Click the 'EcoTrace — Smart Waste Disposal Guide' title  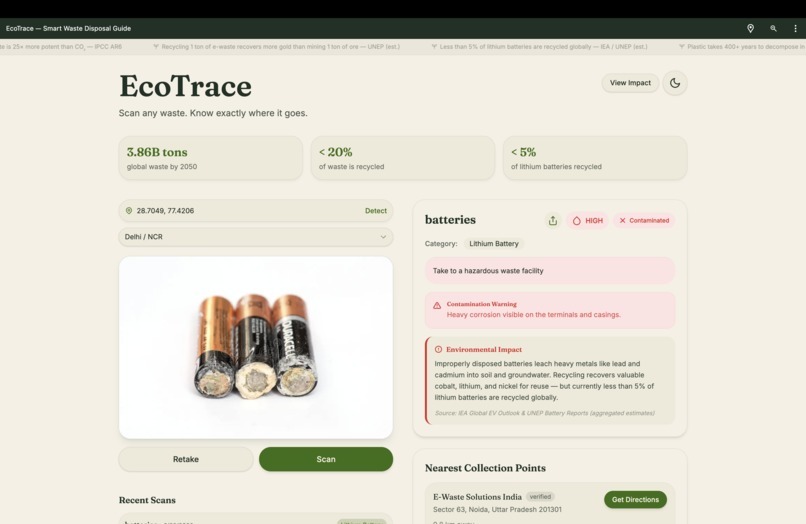[68, 29]
